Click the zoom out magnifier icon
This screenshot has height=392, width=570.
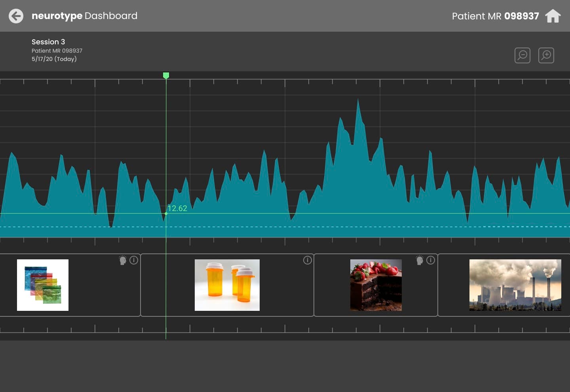click(x=522, y=55)
